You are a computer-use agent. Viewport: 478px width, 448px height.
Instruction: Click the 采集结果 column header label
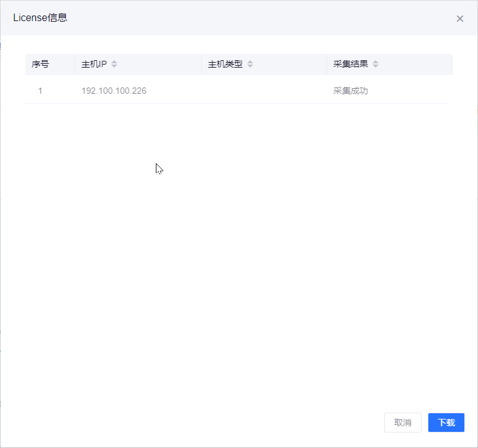click(x=350, y=64)
